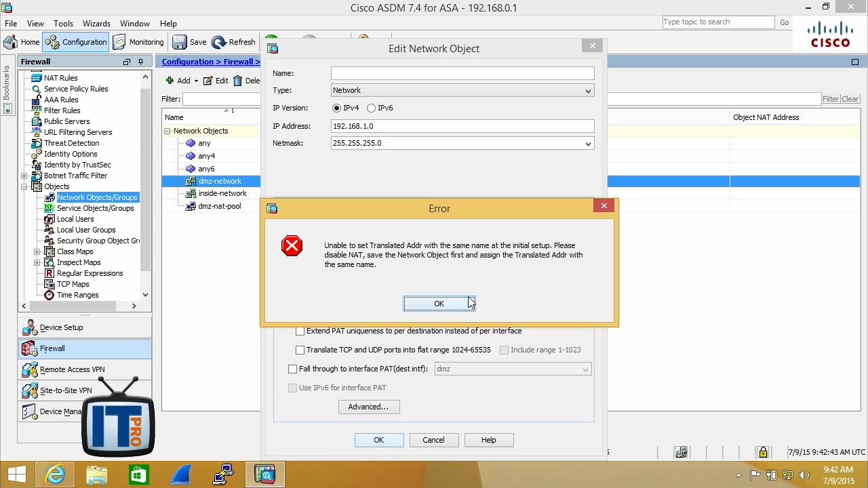Select Filter Rules tree item
868x488 pixels.
coord(62,110)
